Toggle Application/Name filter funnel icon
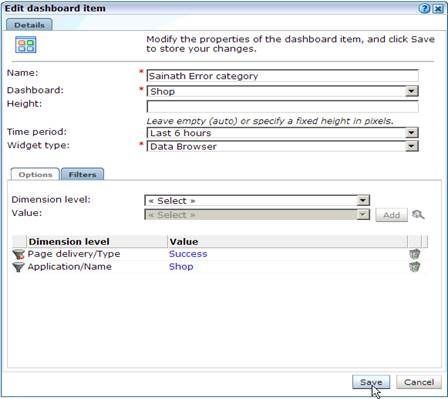 [19, 267]
